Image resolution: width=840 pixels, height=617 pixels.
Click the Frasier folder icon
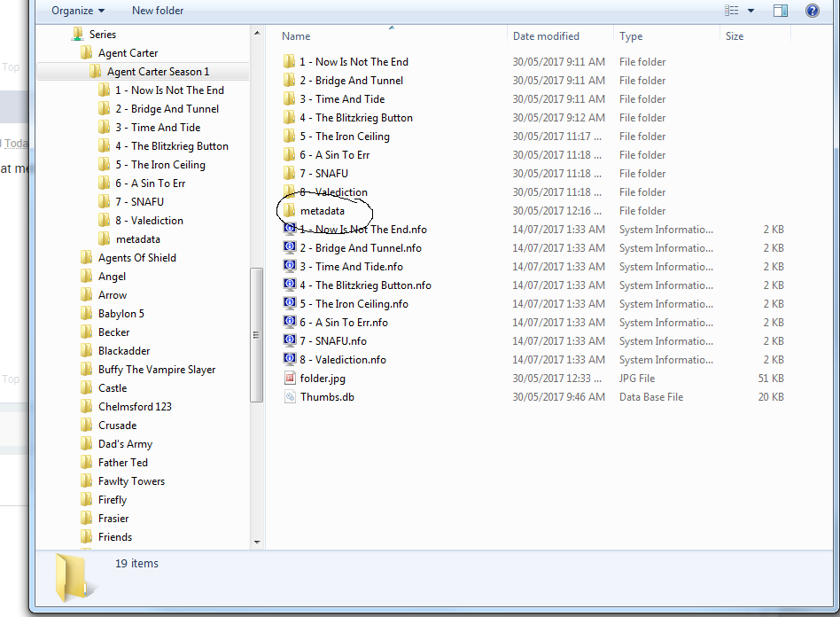pyautogui.click(x=86, y=518)
